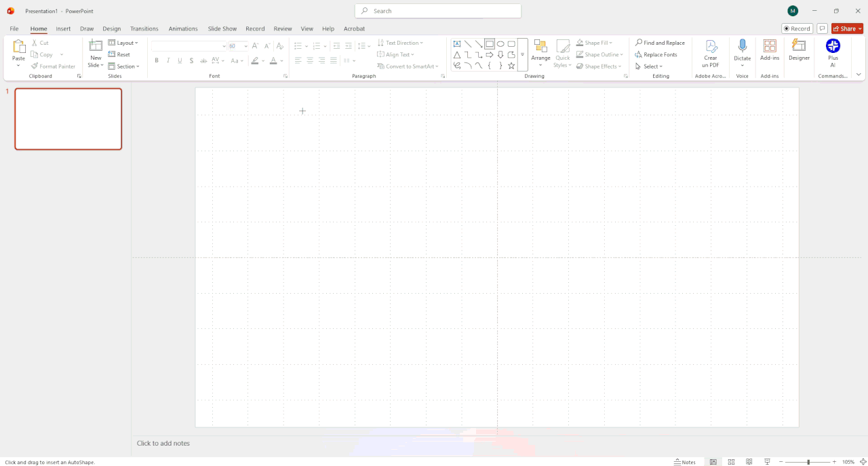Image resolution: width=868 pixels, height=466 pixels.
Task: Open the File tab
Action: [14, 28]
